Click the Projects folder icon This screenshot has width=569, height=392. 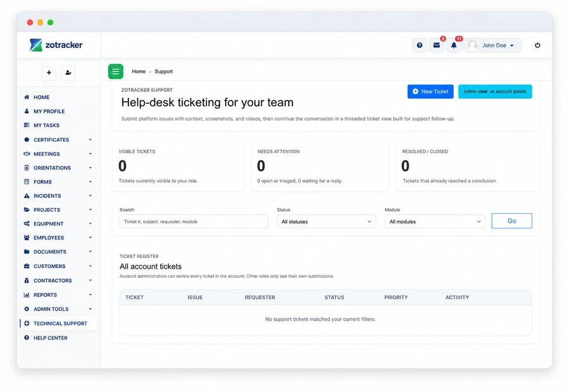(27, 210)
